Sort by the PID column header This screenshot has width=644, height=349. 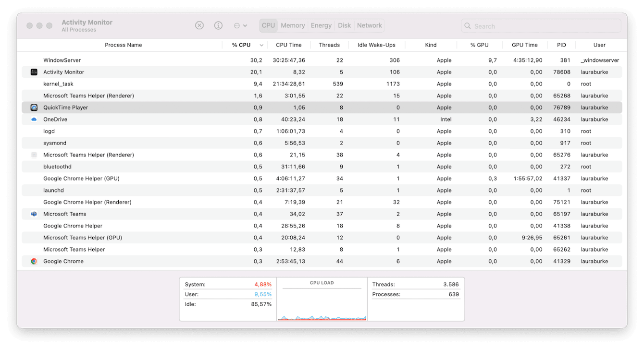pos(561,45)
